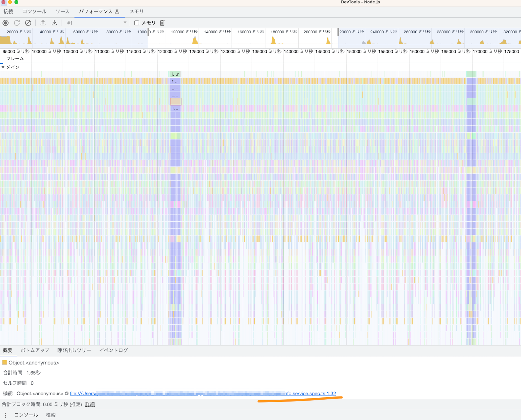This screenshot has height=420, width=521.
Task: Load a profile with the upload icon
Action: pos(43,23)
